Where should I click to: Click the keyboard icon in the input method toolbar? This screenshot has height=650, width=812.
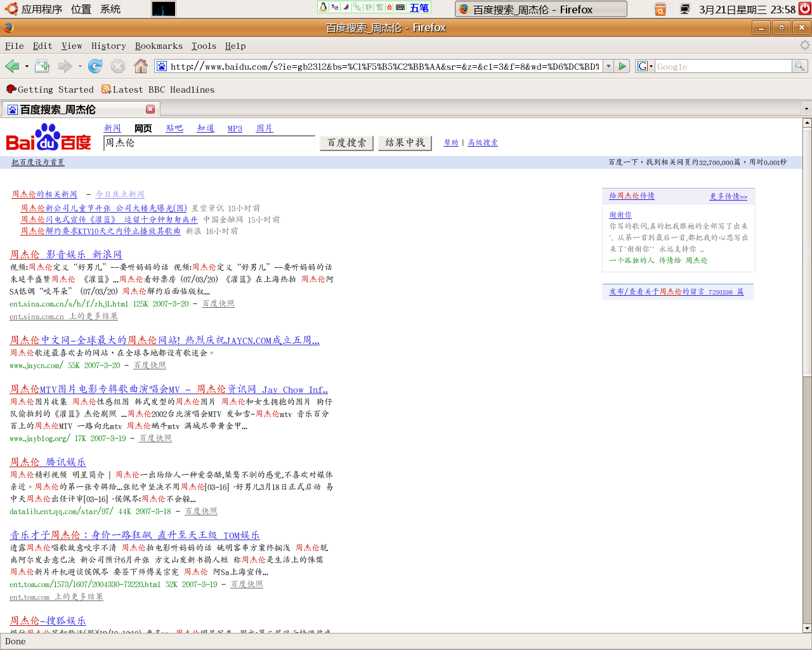click(400, 8)
